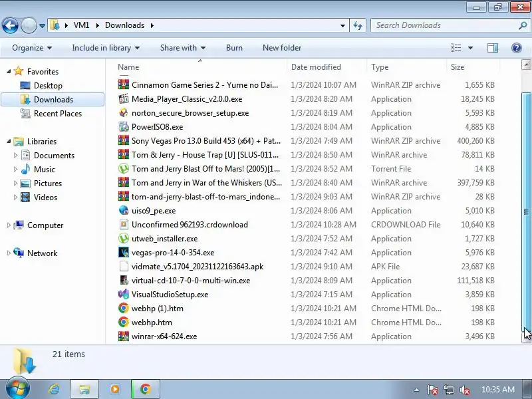Open Internet Explorer from taskbar
The width and height of the screenshot is (532, 399).
click(54, 389)
